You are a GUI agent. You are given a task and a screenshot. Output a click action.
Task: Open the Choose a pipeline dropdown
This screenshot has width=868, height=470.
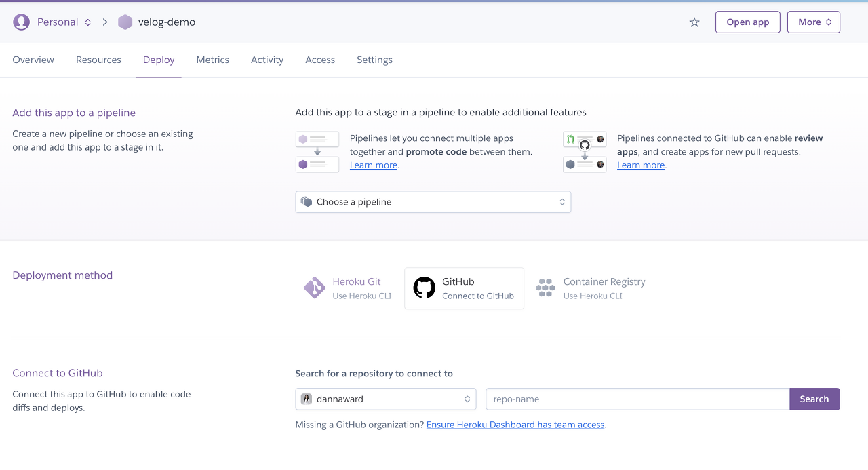click(433, 202)
